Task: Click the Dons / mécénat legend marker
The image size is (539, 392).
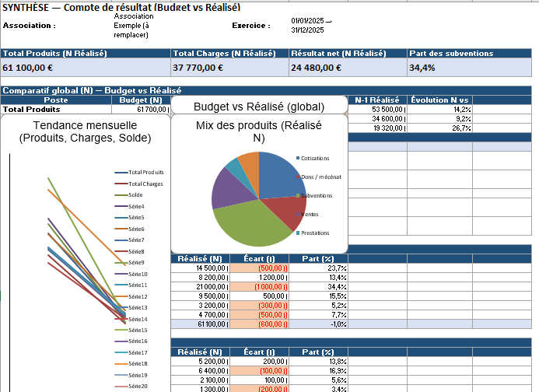Action: tap(299, 177)
